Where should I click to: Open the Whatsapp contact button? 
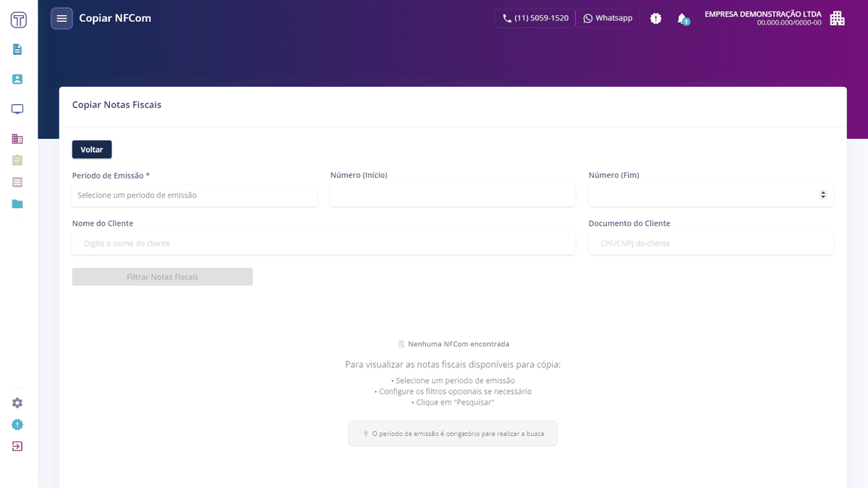click(x=608, y=18)
